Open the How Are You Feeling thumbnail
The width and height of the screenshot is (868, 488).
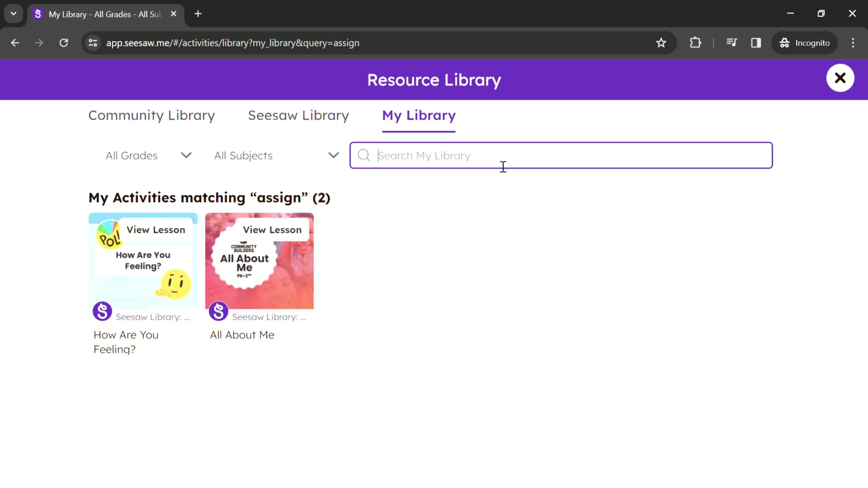(143, 261)
